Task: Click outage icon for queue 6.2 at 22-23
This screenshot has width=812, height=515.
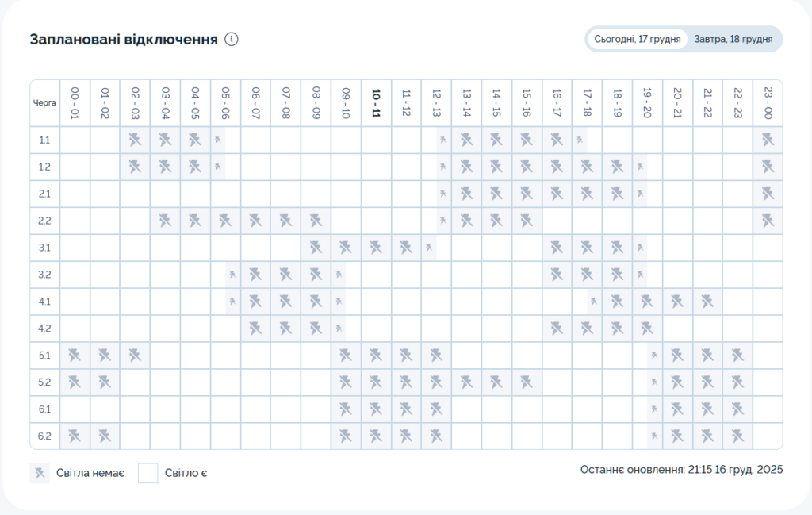Action: click(x=737, y=436)
